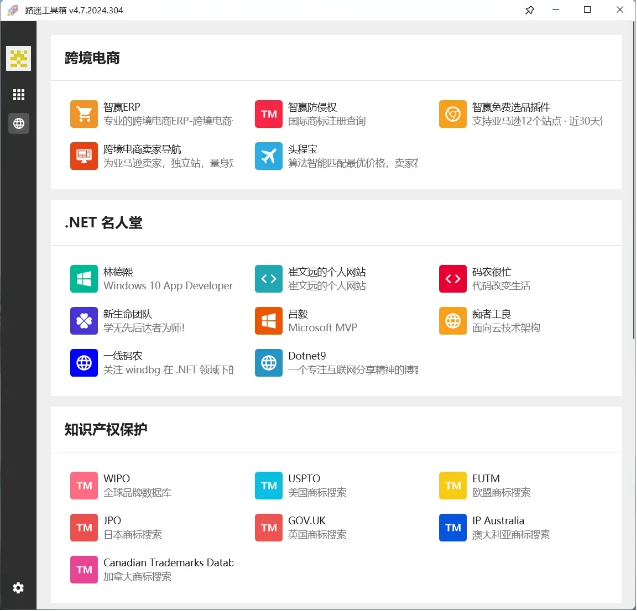This screenshot has width=637, height=611.
Task: Click the 加拿大商标搜索 description
Action: tap(137, 576)
